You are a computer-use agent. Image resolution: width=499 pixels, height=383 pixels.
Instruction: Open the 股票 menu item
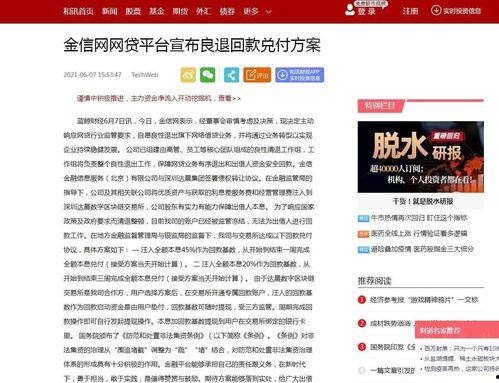tap(133, 11)
